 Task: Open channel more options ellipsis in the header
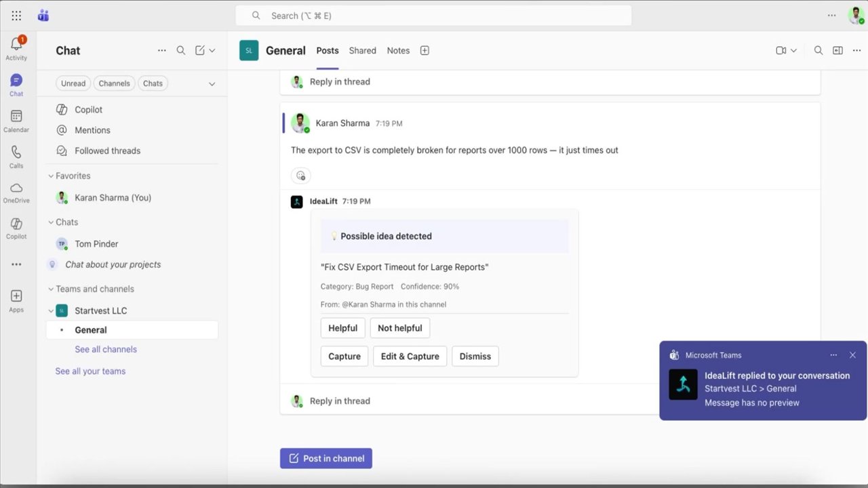(856, 50)
